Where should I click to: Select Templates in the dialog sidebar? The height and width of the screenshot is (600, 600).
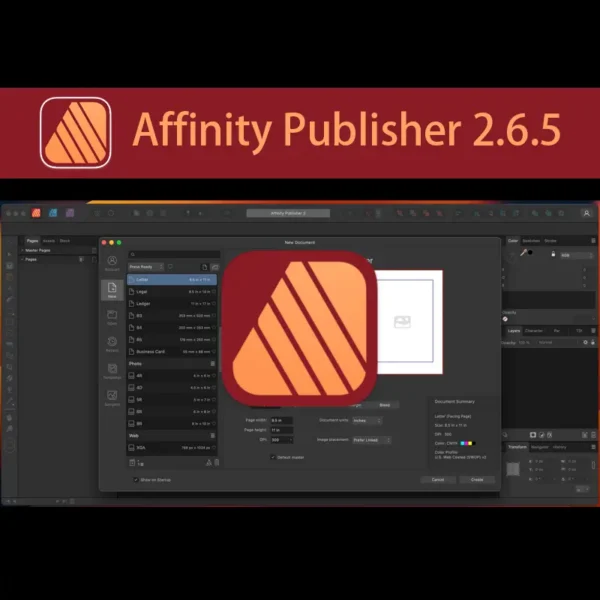tap(112, 371)
